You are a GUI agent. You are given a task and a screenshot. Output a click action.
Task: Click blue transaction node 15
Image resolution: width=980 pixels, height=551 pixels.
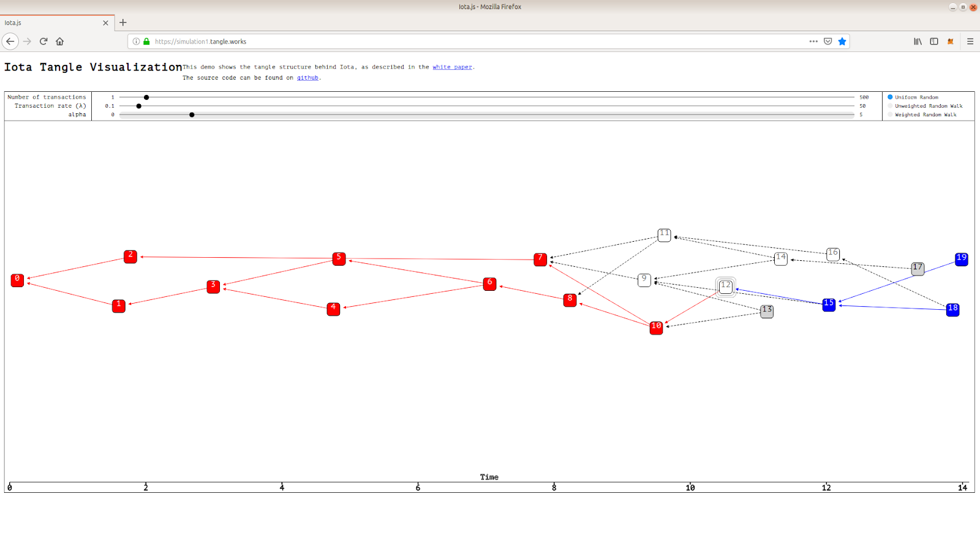pyautogui.click(x=829, y=304)
